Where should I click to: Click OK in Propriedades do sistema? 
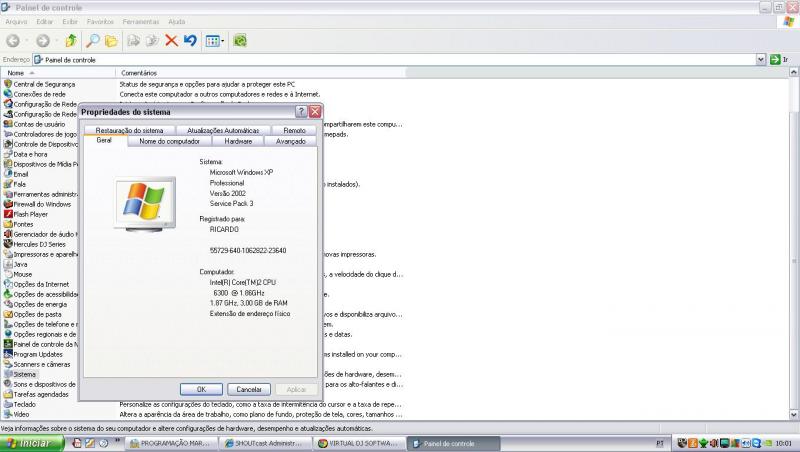[201, 389]
